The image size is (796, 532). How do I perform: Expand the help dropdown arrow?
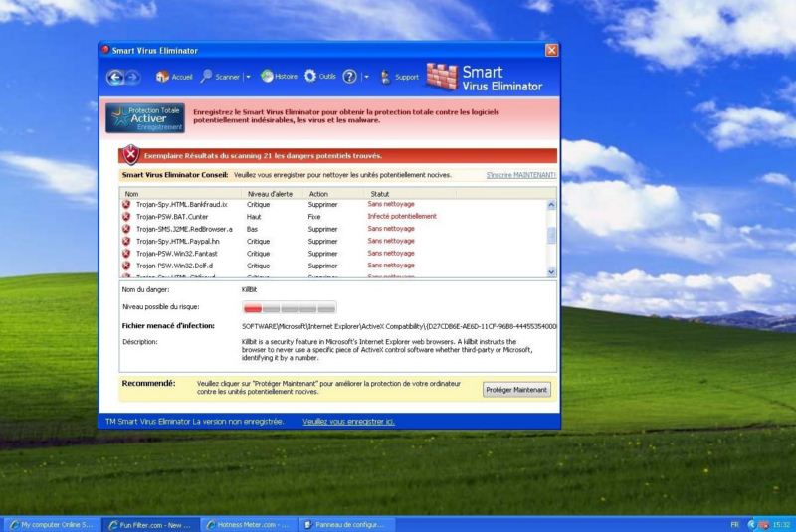[x=366, y=78]
